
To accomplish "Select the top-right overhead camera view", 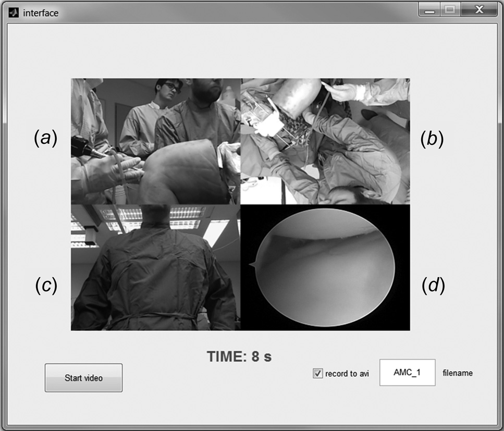I will (x=325, y=141).
